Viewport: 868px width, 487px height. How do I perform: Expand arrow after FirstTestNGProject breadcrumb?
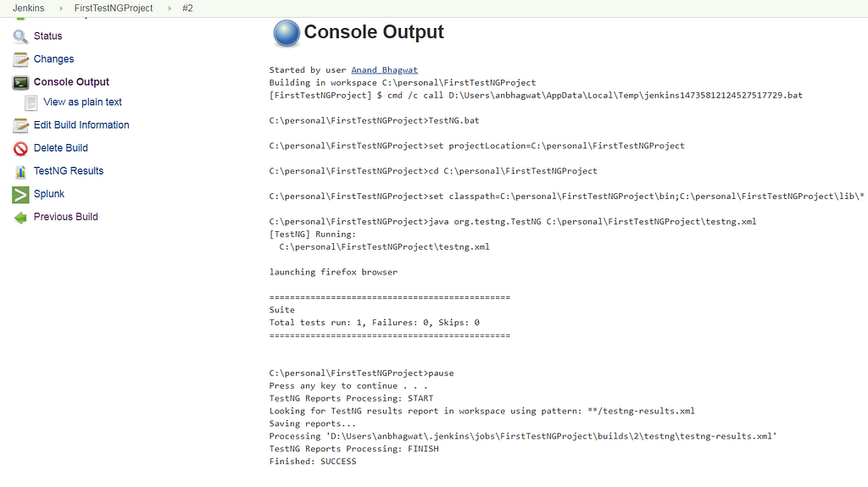[x=170, y=8]
